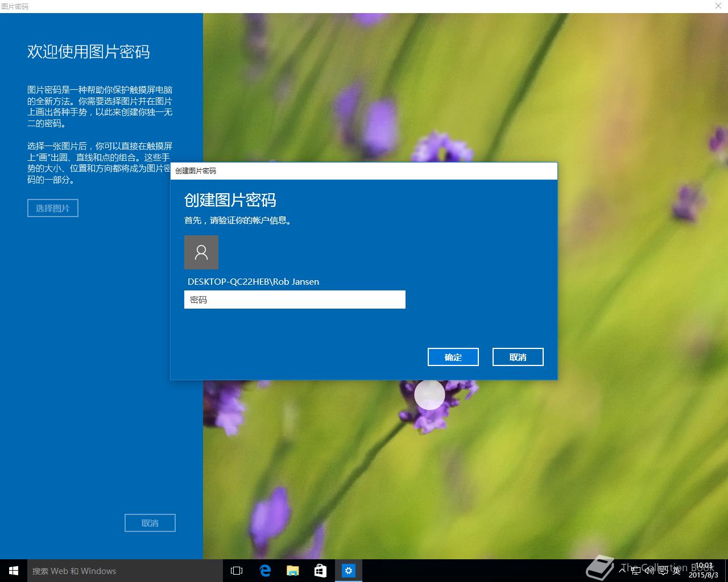This screenshot has width=728, height=582.
Task: Launch Microsoft Edge from the taskbar
Action: coord(264,571)
